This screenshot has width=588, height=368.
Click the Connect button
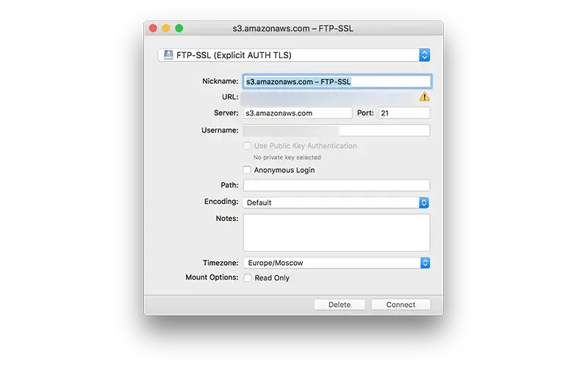click(401, 305)
